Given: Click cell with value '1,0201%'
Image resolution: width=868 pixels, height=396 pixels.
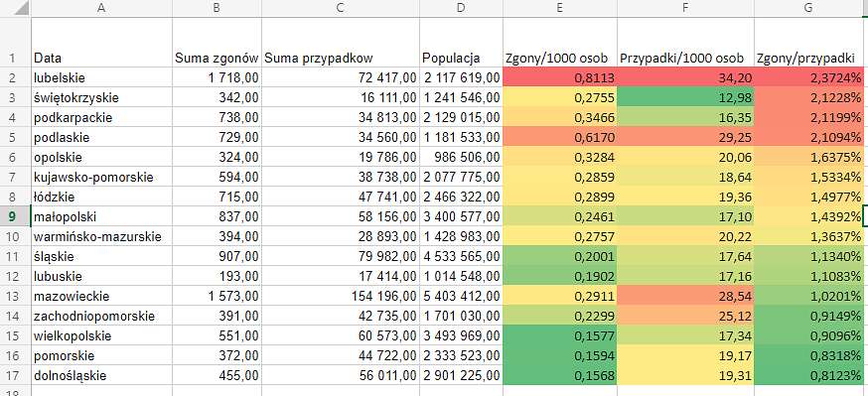Looking at the screenshot, I should tap(808, 296).
